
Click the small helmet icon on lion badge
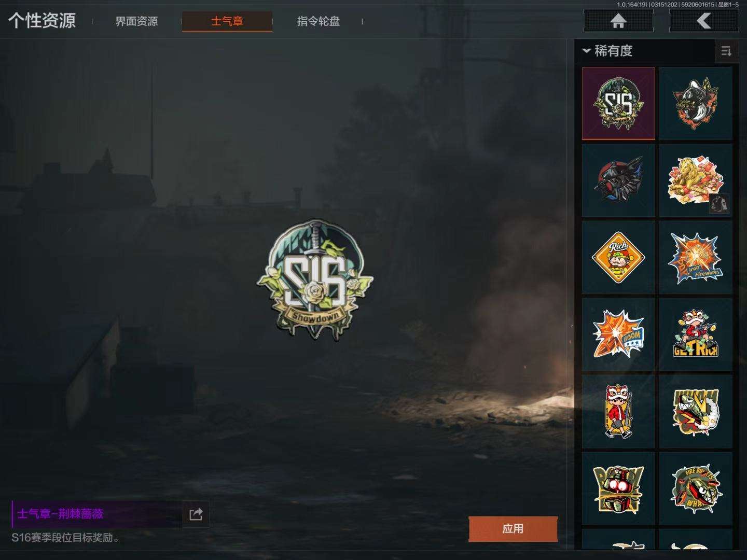[x=720, y=204]
